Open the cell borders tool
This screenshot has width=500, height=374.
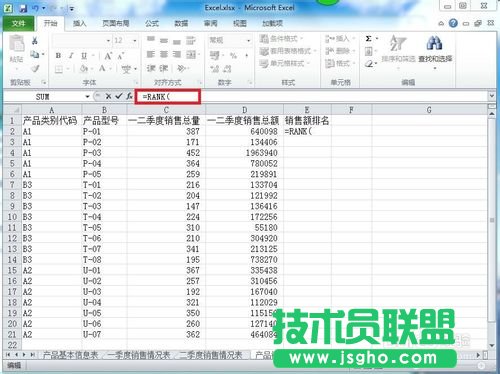click(59, 69)
